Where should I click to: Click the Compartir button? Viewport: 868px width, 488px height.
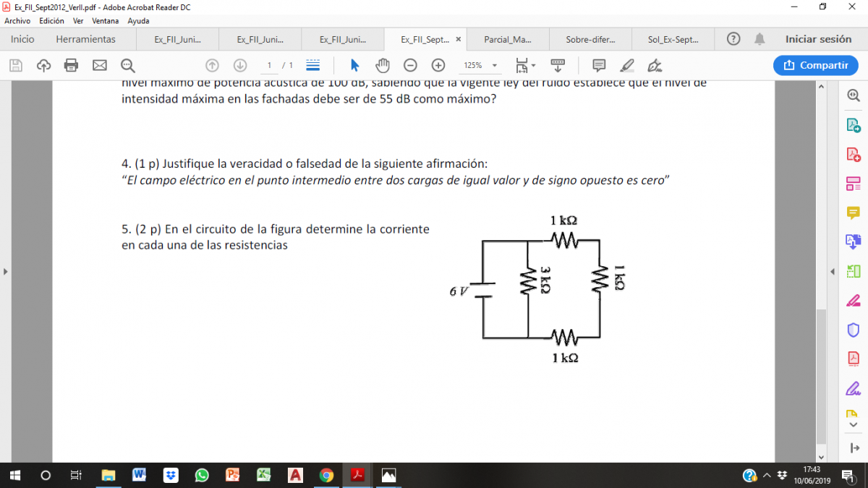coord(816,66)
